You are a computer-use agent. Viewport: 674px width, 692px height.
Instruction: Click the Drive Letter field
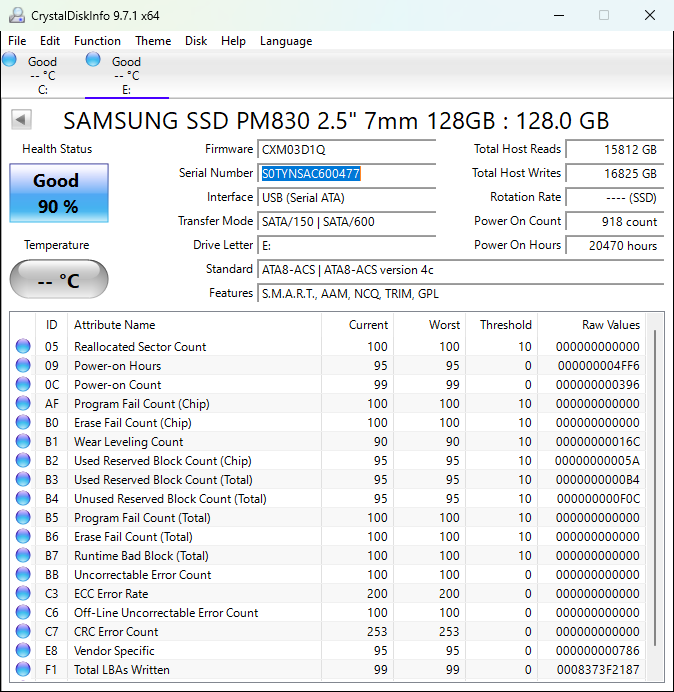click(x=346, y=245)
